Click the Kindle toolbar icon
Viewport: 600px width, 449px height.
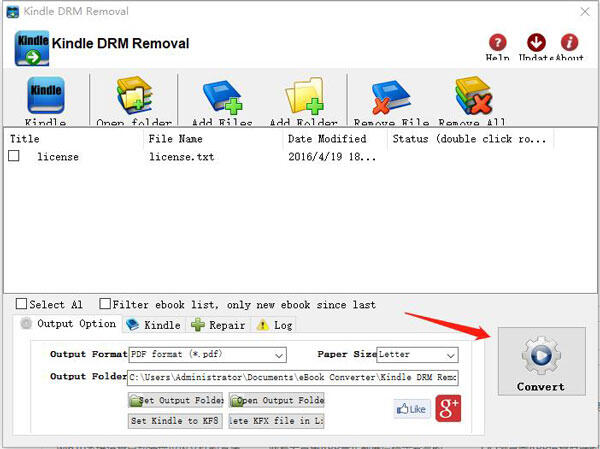point(46,95)
